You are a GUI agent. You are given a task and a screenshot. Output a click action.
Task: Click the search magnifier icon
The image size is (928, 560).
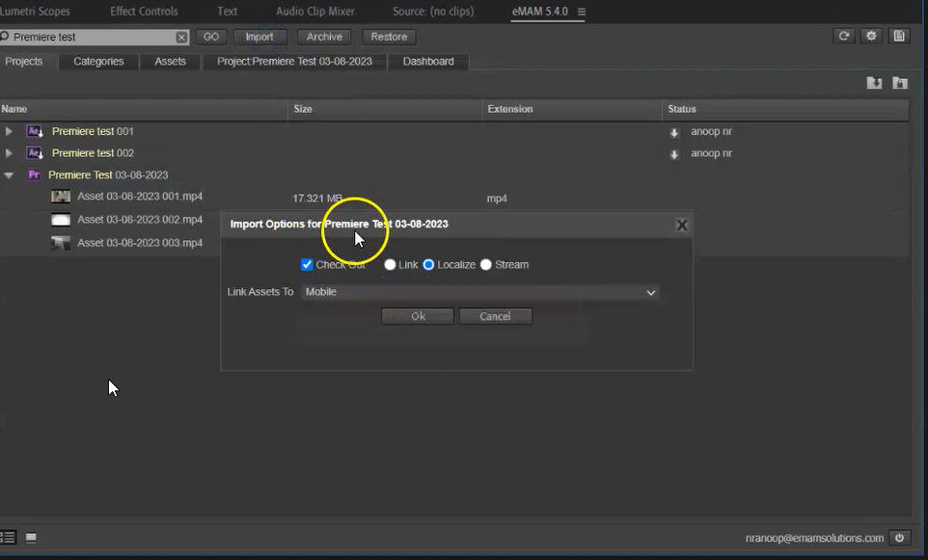point(5,37)
